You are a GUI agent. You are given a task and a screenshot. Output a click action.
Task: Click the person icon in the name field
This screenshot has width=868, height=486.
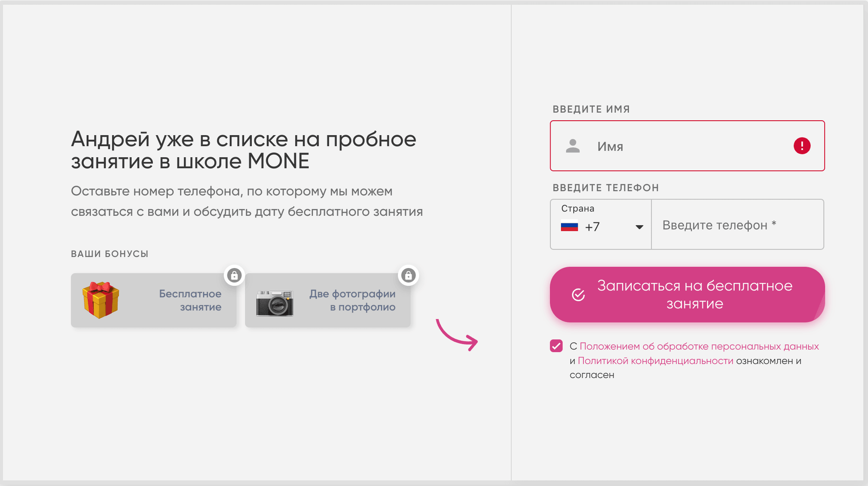pos(573,146)
